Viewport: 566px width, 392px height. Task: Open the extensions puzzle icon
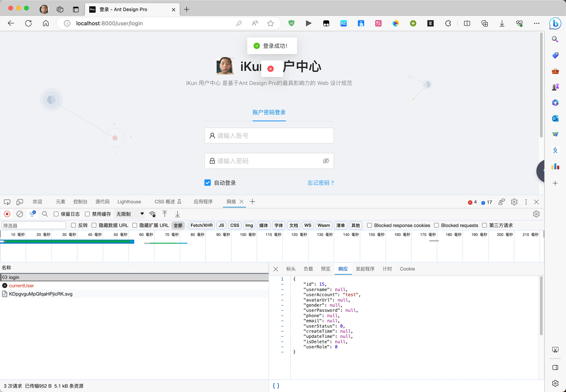[448, 23]
